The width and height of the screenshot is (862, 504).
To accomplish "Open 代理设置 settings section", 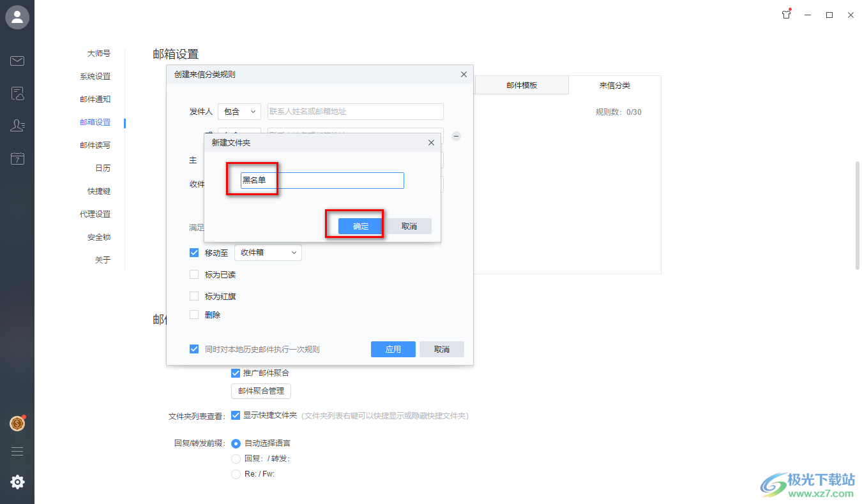I will pyautogui.click(x=95, y=214).
